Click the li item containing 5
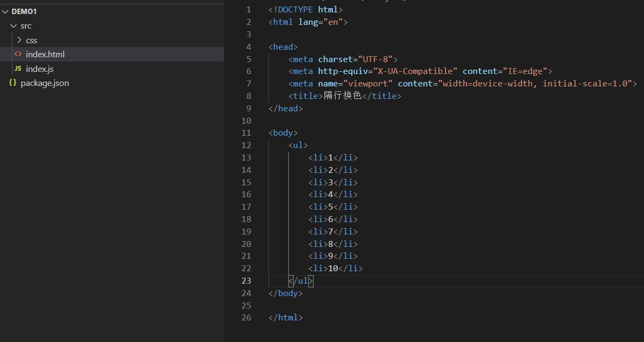Screen dimensions: 644x342 333,206
